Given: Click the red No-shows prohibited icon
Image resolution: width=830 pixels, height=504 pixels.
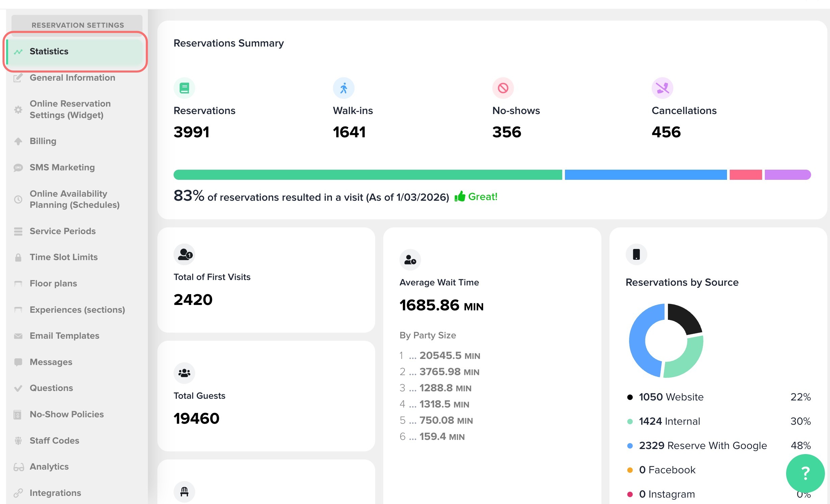Looking at the screenshot, I should tap(503, 88).
